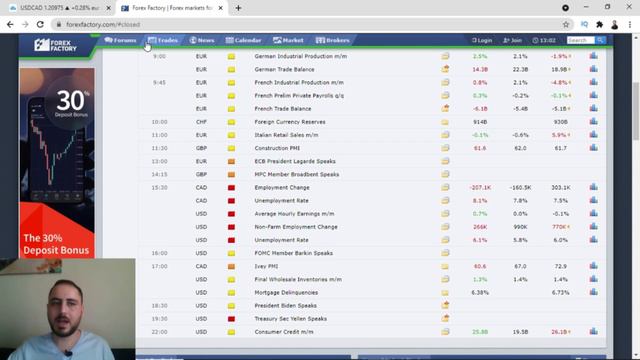Open the browser profile avatar
640x360 pixels.
tap(615, 24)
